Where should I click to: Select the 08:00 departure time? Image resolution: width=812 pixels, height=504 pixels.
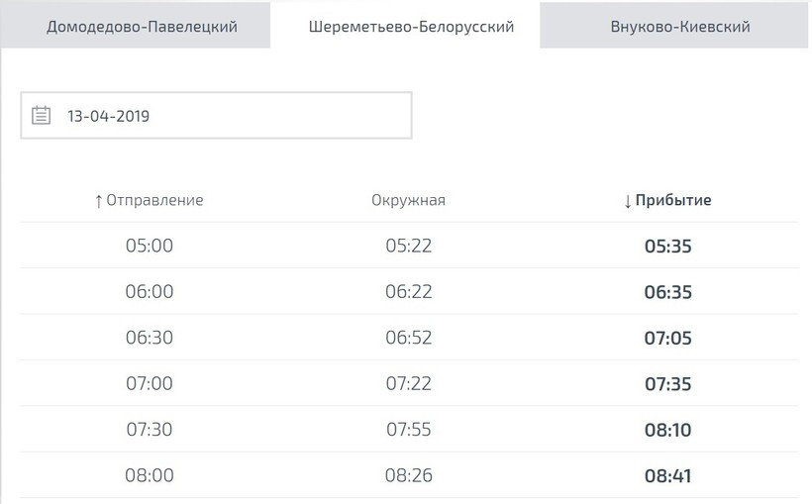click(150, 475)
